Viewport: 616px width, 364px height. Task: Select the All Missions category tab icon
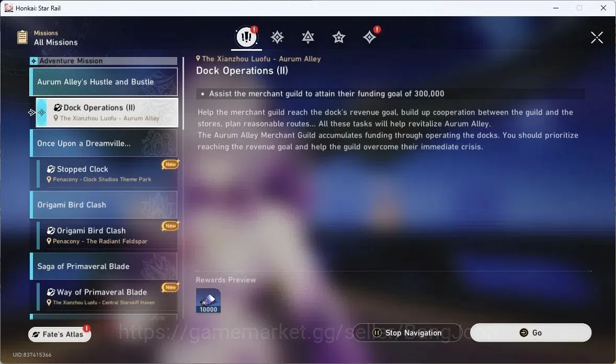(246, 37)
